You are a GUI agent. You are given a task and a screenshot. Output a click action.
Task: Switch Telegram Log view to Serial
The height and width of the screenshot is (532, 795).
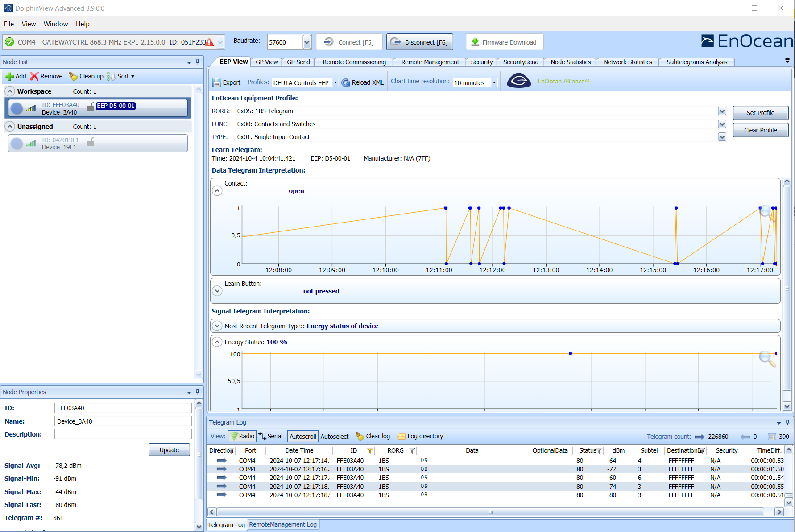point(270,436)
